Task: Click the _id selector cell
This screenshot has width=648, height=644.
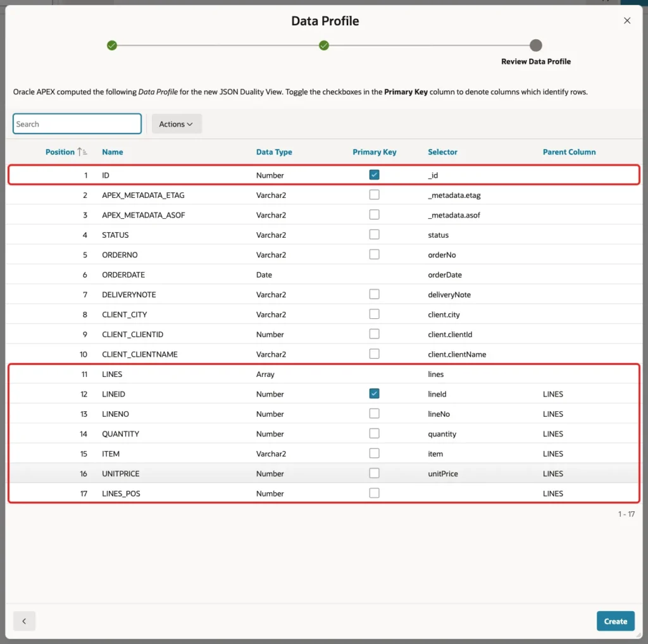Action: (x=433, y=175)
